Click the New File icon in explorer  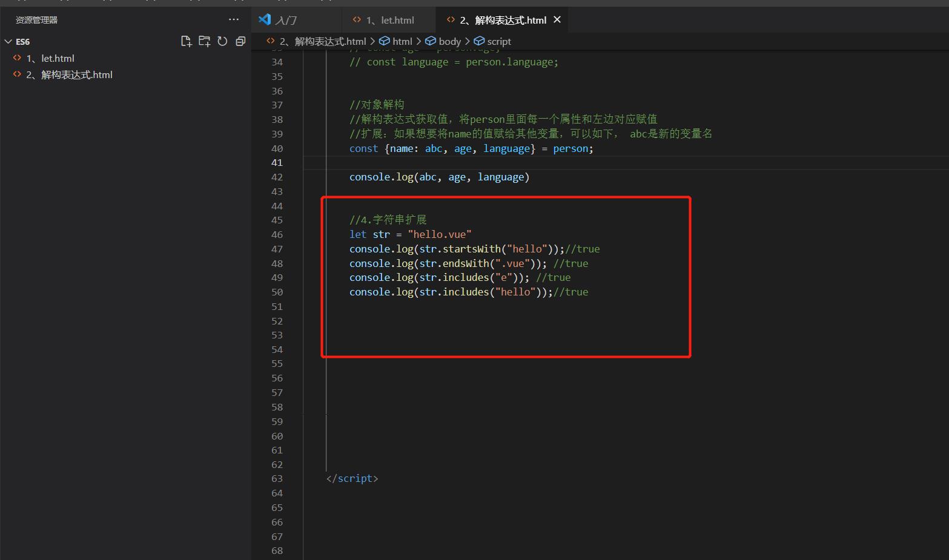[x=187, y=41]
